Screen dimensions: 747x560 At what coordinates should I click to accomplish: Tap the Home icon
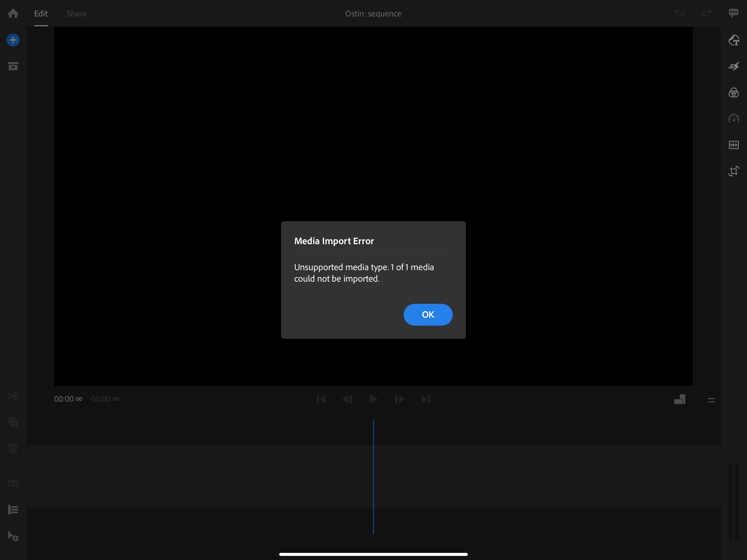click(x=13, y=13)
